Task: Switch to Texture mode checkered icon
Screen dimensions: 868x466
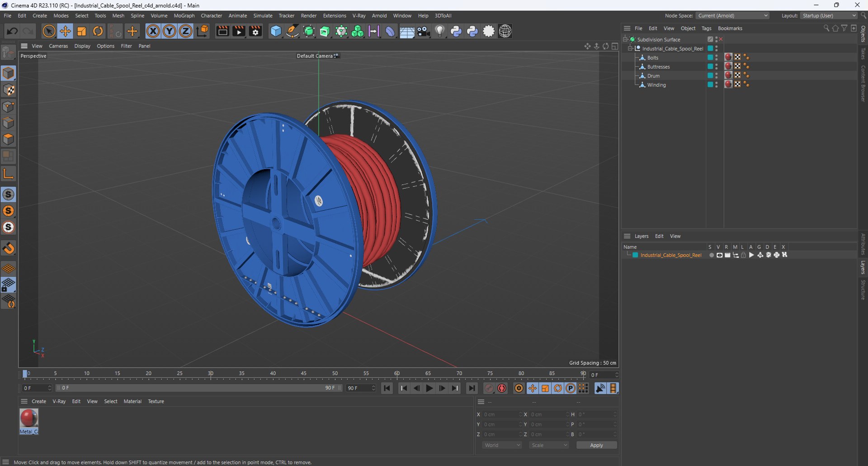Action: [9, 90]
